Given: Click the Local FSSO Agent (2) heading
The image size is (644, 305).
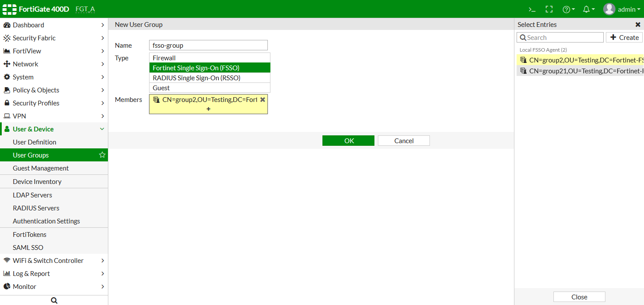Looking at the screenshot, I should [x=543, y=50].
